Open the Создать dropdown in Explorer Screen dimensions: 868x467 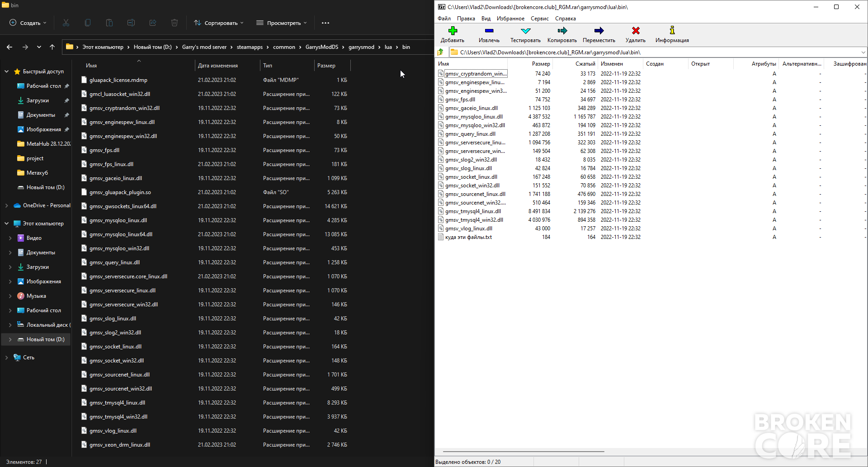(x=28, y=23)
